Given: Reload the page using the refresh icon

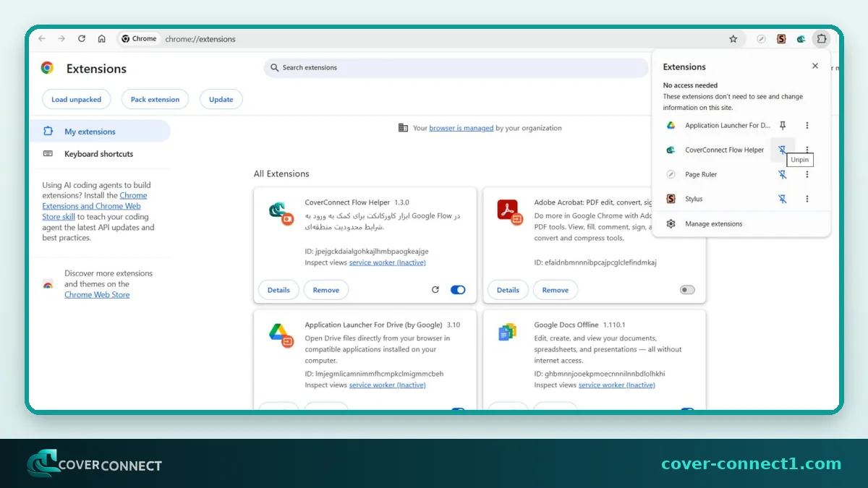Looking at the screenshot, I should (x=82, y=39).
